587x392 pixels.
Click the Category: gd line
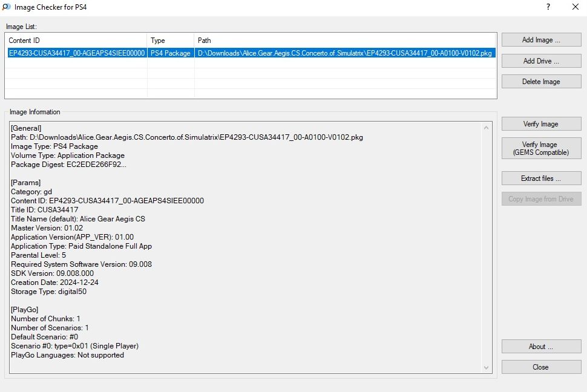[x=31, y=192]
